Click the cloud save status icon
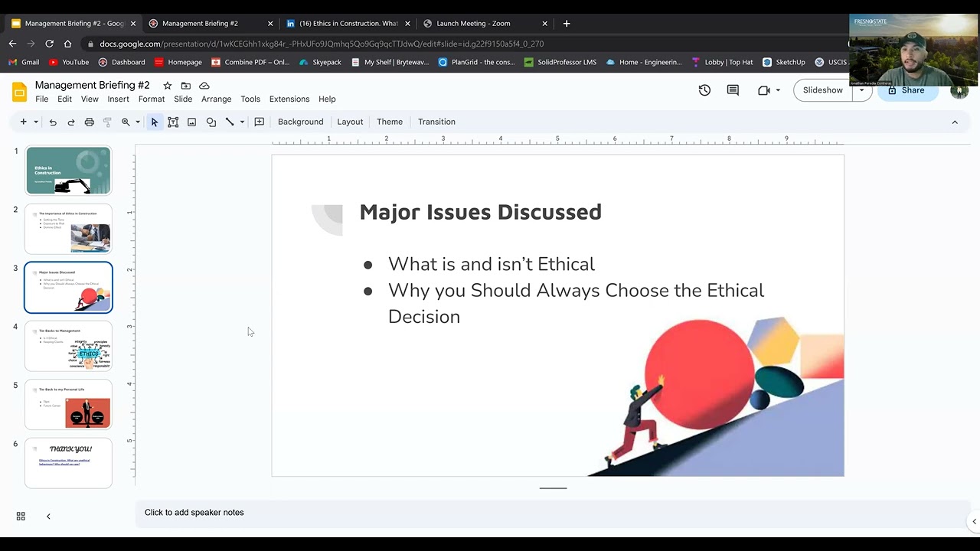Screen dimensions: 980x551 pyautogui.click(x=204, y=86)
